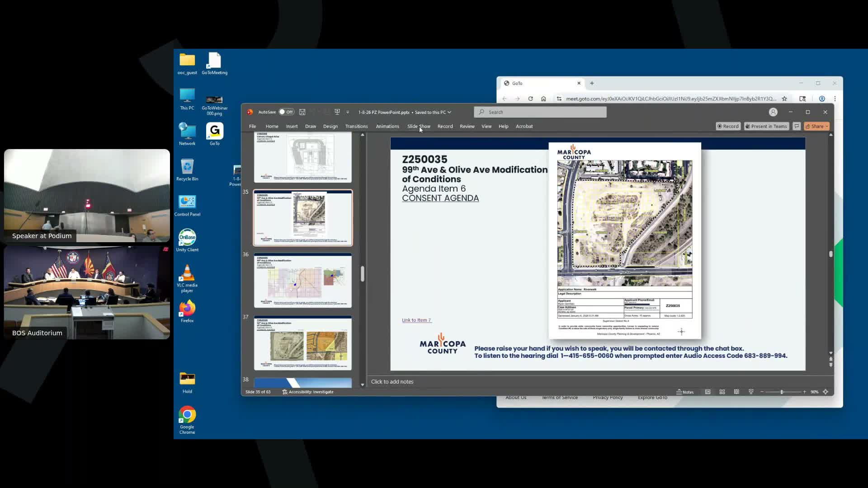The image size is (868, 488).
Task: Click Accessibility: Investigate status indicator
Action: point(308,392)
